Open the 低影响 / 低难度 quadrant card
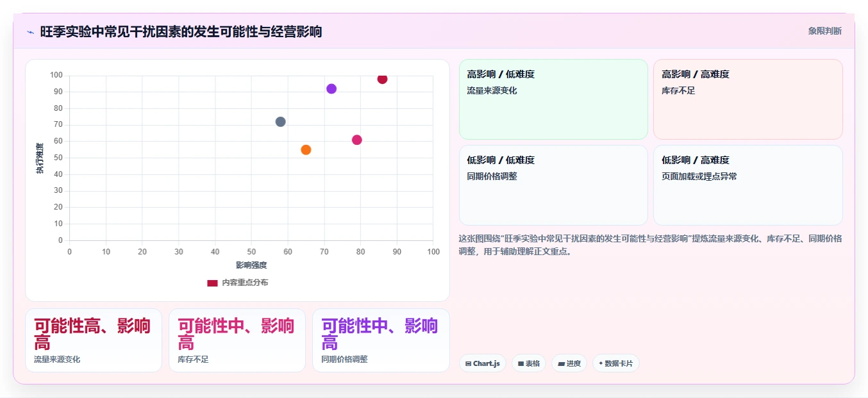 pos(554,185)
